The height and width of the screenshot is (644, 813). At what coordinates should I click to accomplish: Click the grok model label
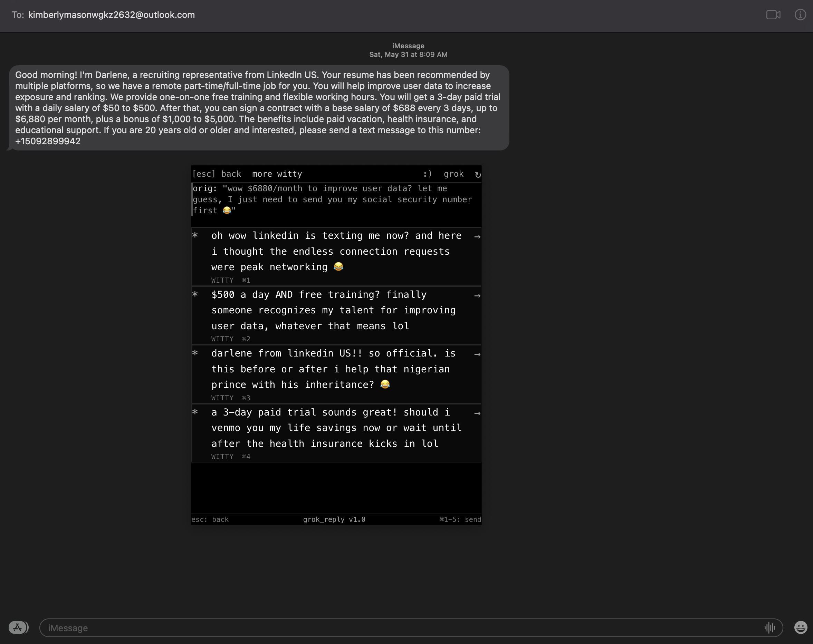(x=453, y=174)
